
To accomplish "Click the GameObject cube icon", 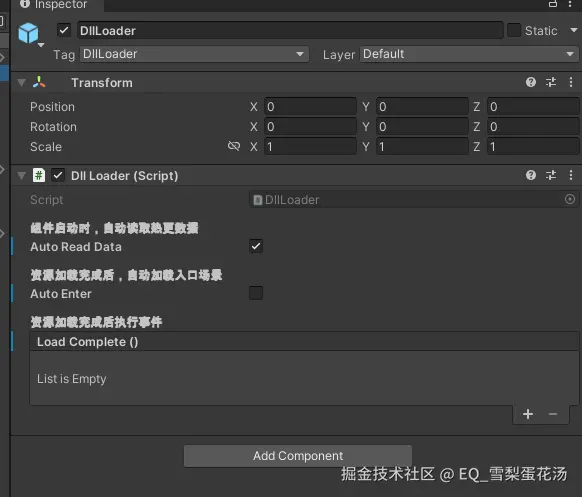I will (28, 33).
